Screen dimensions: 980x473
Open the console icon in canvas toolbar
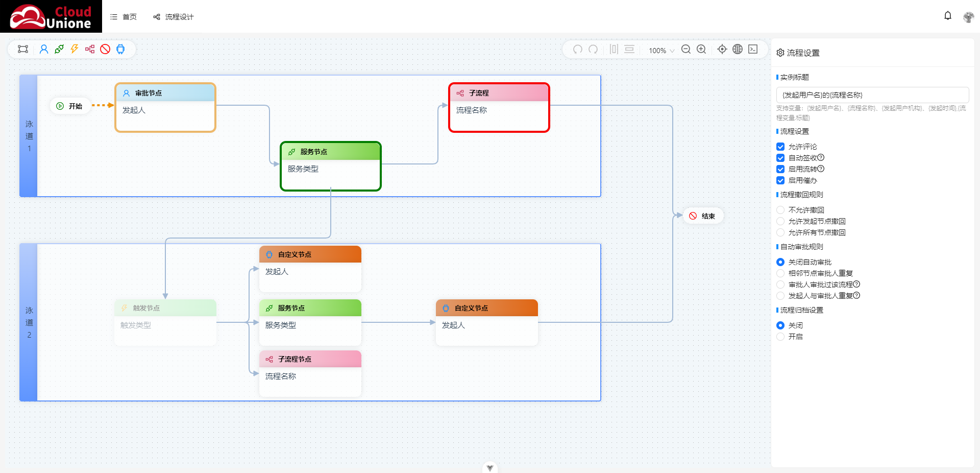[x=753, y=49]
